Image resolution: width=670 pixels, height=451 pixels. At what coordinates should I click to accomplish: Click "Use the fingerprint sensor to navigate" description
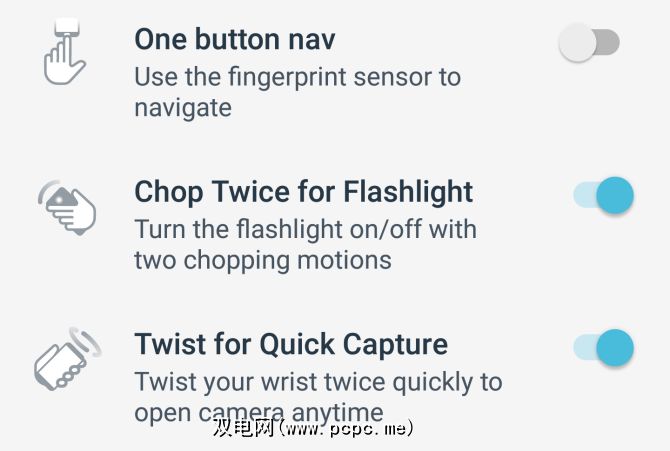(x=297, y=91)
